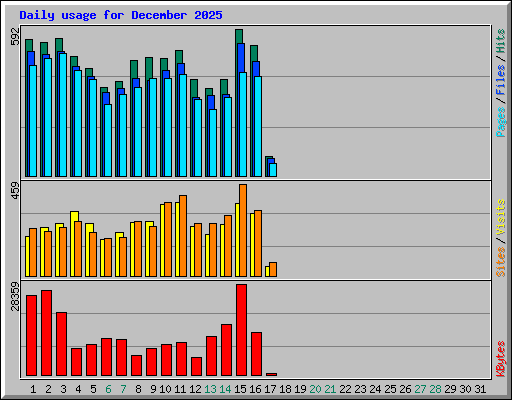This screenshot has height=400, width=512.
Task: Click weekend day 14 label
Action: pyautogui.click(x=225, y=389)
